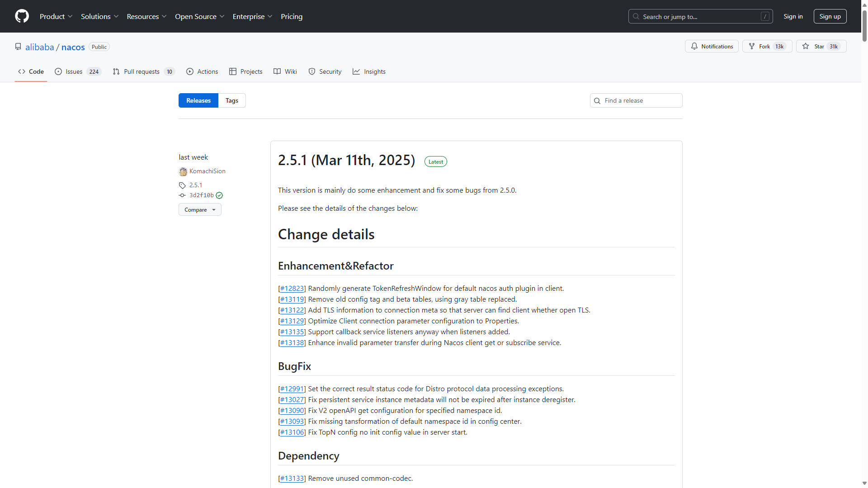Click the Pull requests branch icon
The image size is (868, 488).
[116, 71]
